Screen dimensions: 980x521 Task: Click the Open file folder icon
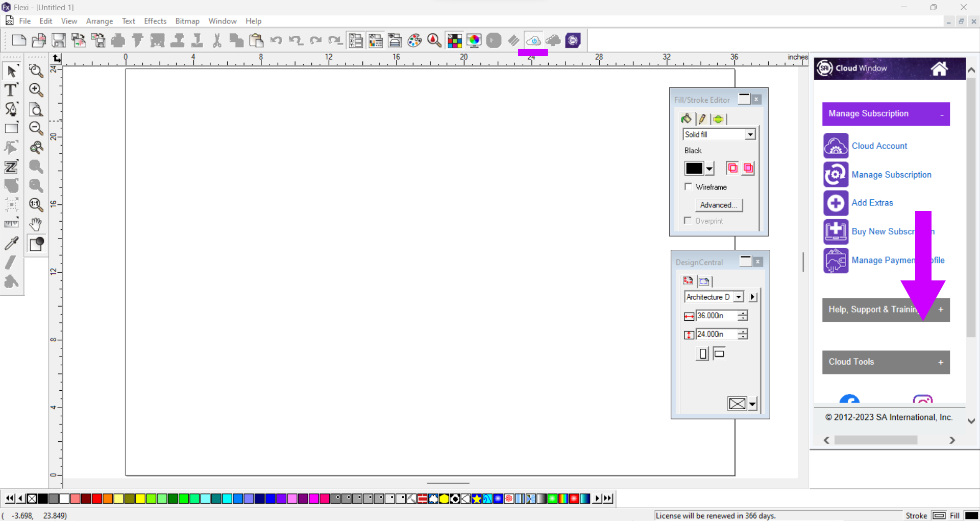(39, 40)
